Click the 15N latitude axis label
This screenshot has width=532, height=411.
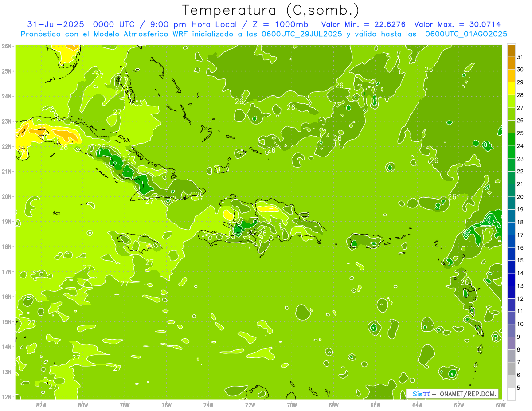[x=7, y=321]
